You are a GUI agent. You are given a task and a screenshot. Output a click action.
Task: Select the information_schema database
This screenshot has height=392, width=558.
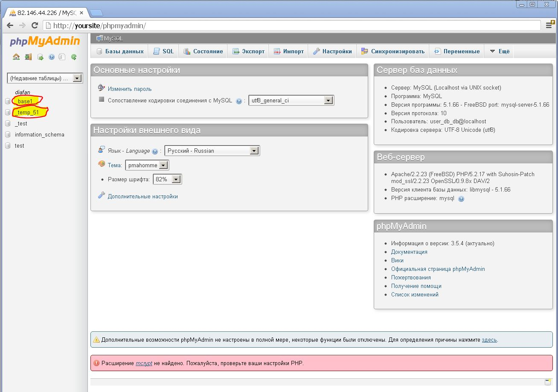[x=40, y=135]
